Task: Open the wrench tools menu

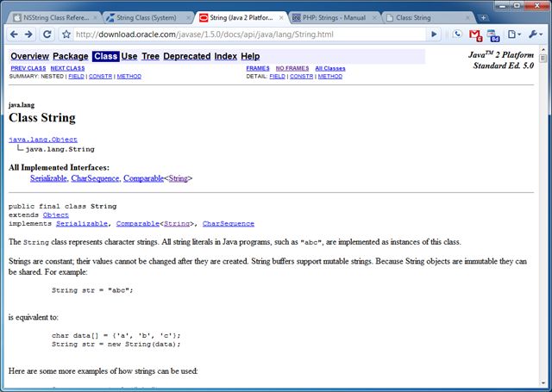Action: point(535,34)
